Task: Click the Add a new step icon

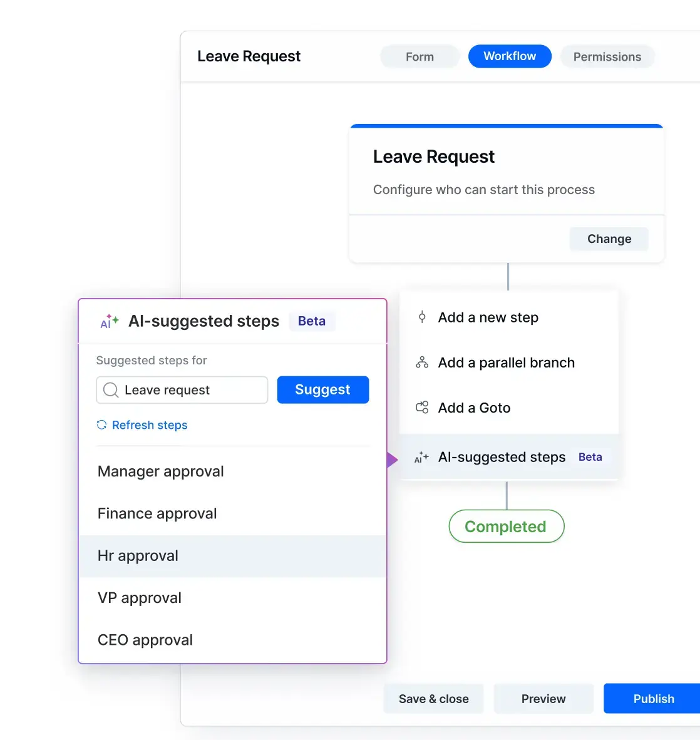Action: [x=422, y=317]
